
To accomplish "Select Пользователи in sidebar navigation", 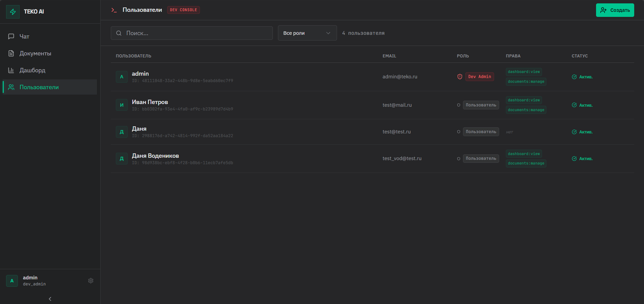I will pos(50,87).
